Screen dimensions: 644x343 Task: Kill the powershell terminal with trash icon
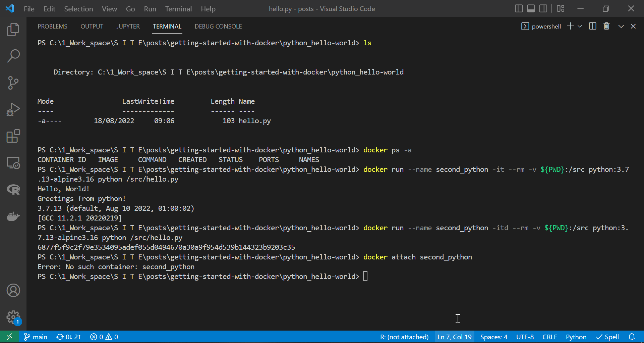(x=606, y=26)
